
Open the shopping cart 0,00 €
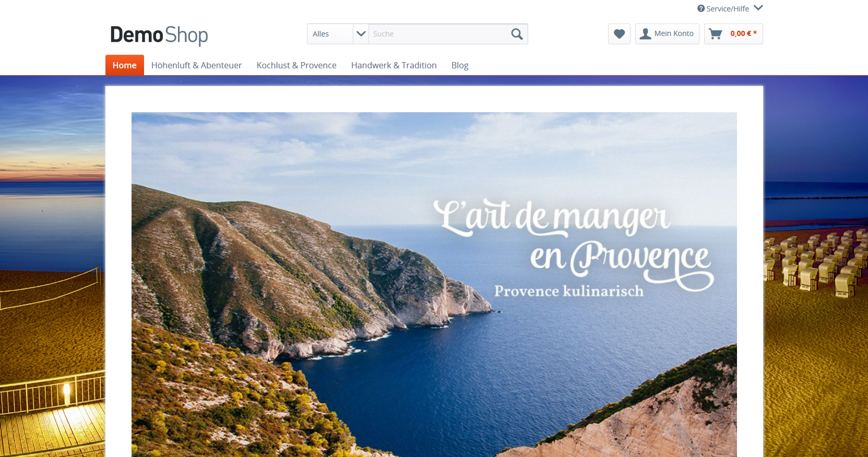(733, 34)
